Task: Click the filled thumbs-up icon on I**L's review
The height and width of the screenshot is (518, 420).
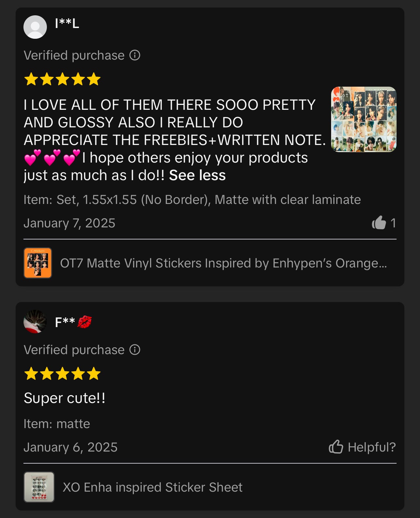Action: coord(379,223)
